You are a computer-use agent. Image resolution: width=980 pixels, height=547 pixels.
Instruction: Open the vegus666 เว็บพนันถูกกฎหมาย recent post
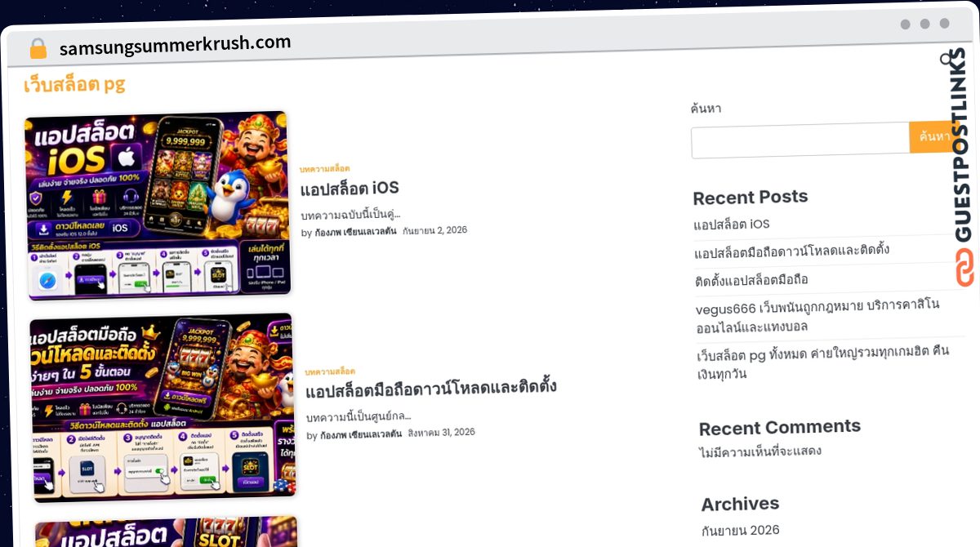tap(817, 315)
